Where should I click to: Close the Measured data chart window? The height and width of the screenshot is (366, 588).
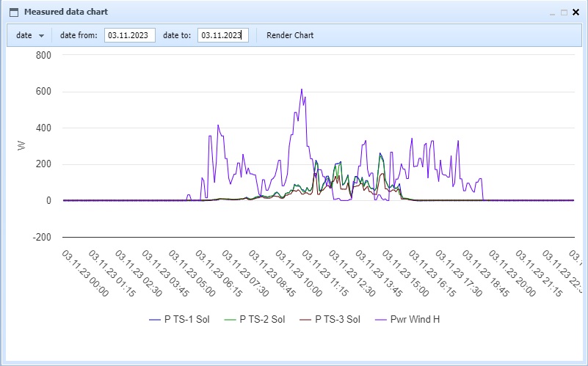[x=576, y=12]
